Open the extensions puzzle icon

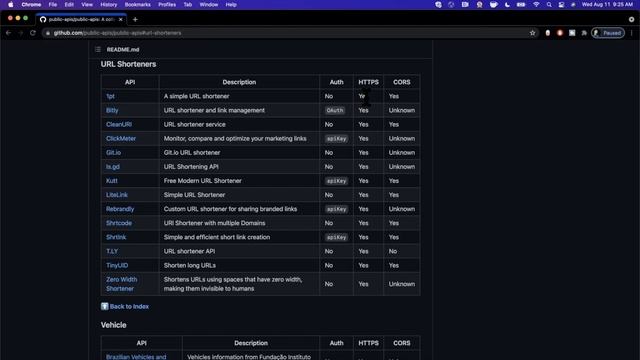(584, 33)
